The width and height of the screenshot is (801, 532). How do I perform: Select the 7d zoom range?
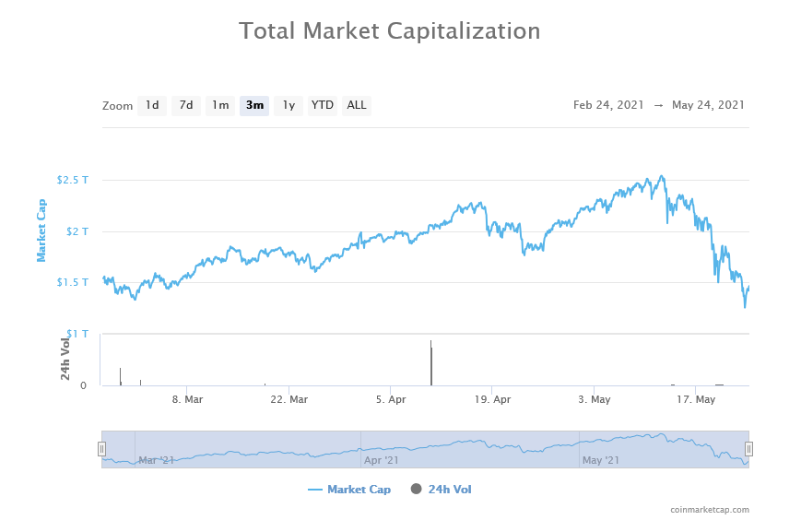point(185,105)
